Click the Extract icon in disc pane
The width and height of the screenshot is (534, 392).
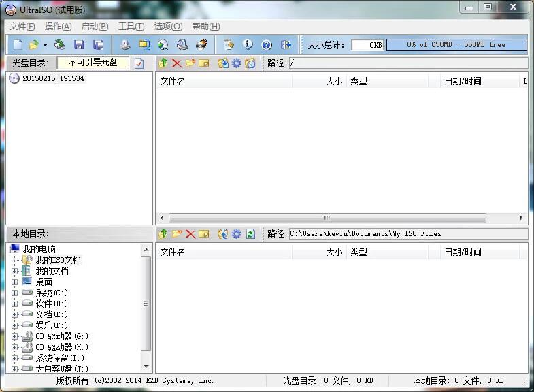click(223, 63)
